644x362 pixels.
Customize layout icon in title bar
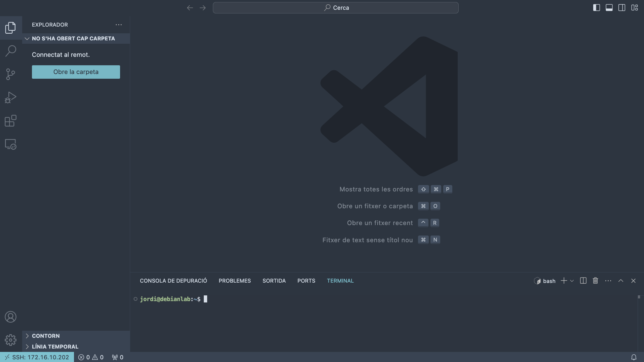pos(635,8)
